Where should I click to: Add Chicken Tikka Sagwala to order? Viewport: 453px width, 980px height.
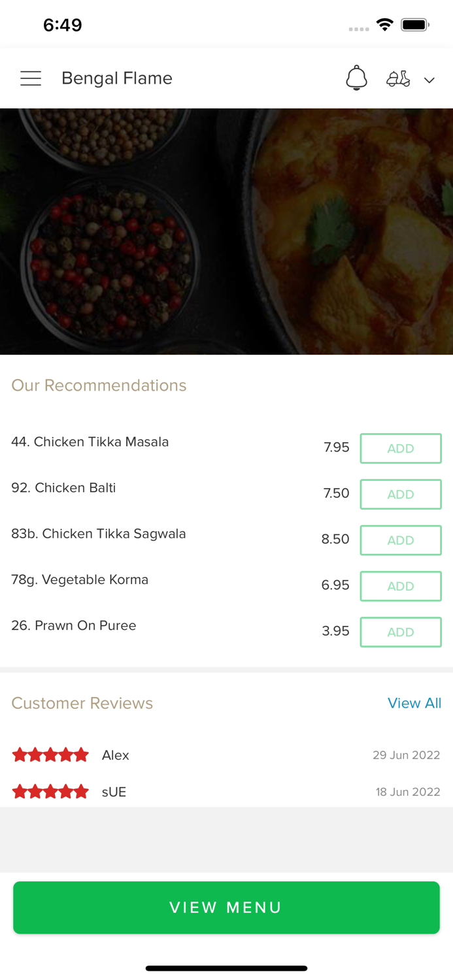tap(400, 540)
